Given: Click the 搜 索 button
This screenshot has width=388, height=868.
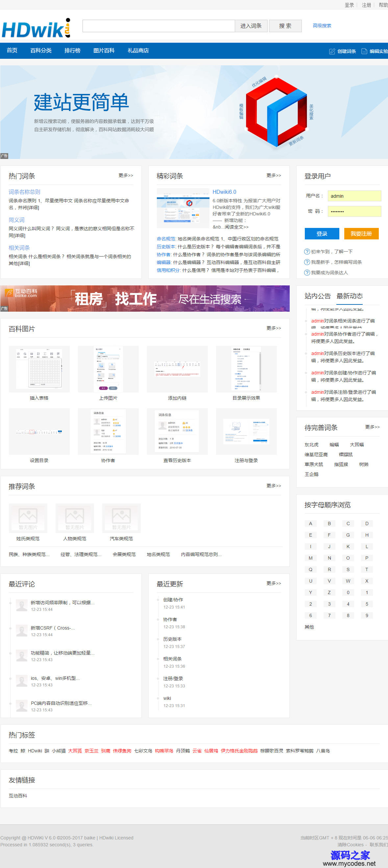Looking at the screenshot, I should tap(285, 26).
